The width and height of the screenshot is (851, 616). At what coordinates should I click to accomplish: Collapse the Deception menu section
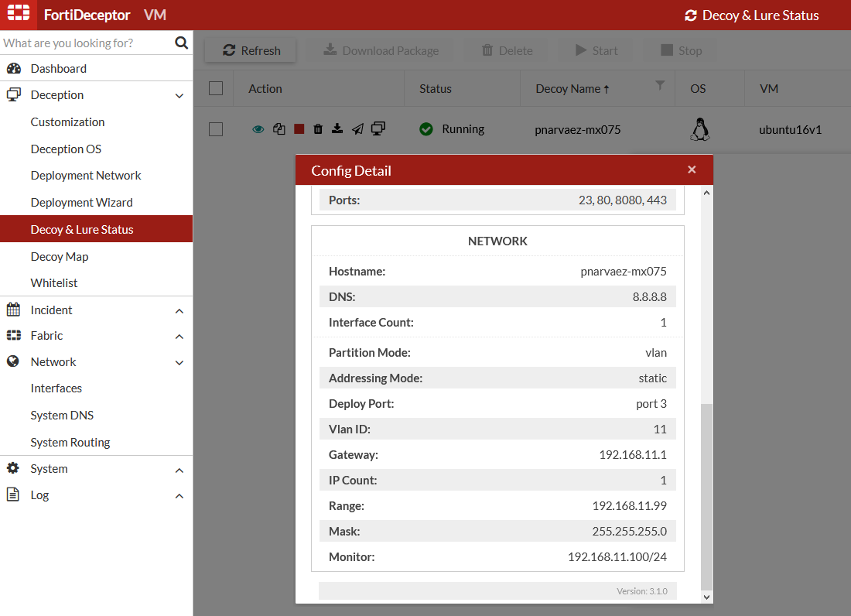click(x=179, y=96)
